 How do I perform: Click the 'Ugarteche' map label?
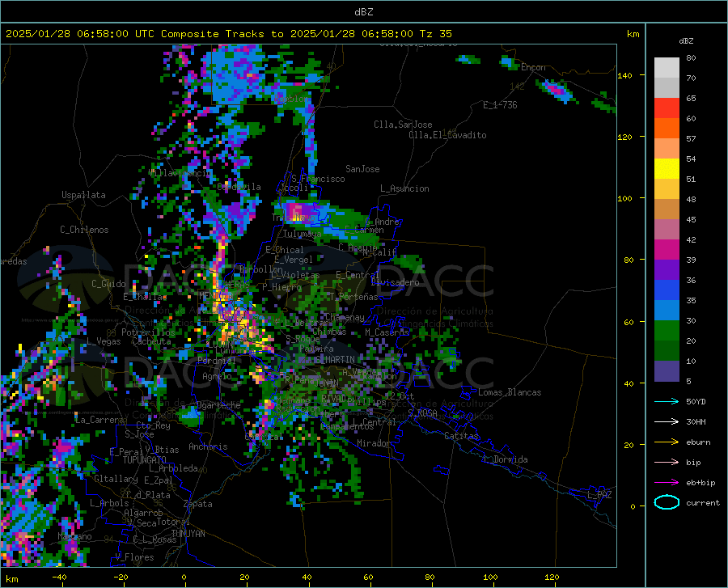coord(218,405)
